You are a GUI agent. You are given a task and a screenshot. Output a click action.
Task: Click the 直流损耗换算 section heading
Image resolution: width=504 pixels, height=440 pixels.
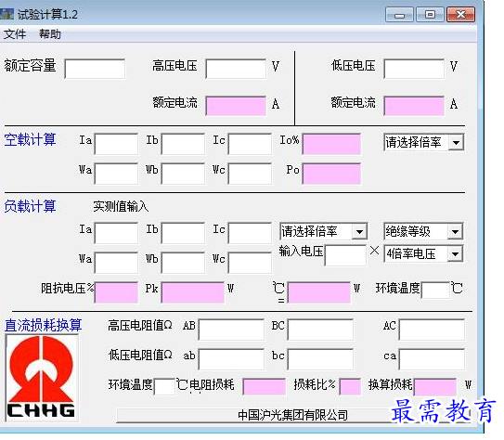click(x=43, y=325)
